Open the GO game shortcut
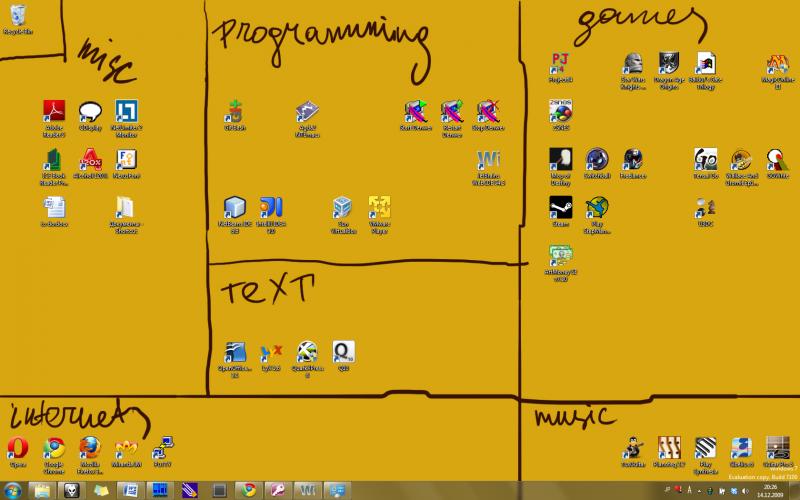Screen dimensions: 800x500 (x=706, y=160)
